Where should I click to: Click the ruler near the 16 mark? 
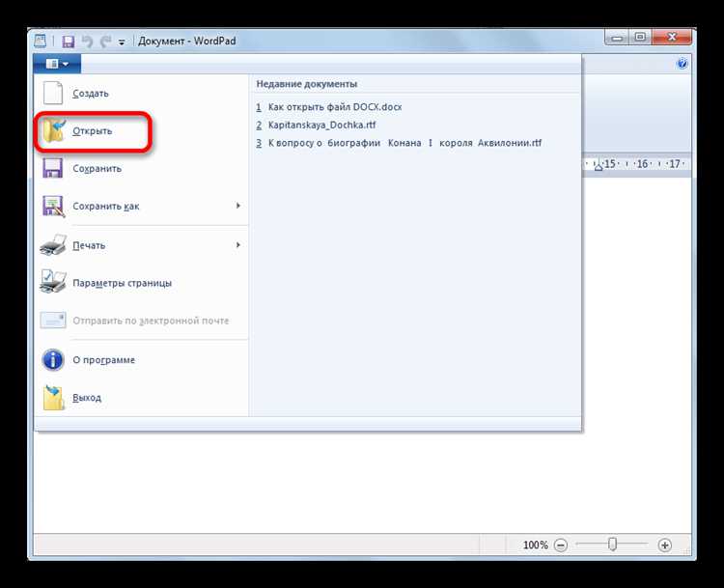pos(642,164)
